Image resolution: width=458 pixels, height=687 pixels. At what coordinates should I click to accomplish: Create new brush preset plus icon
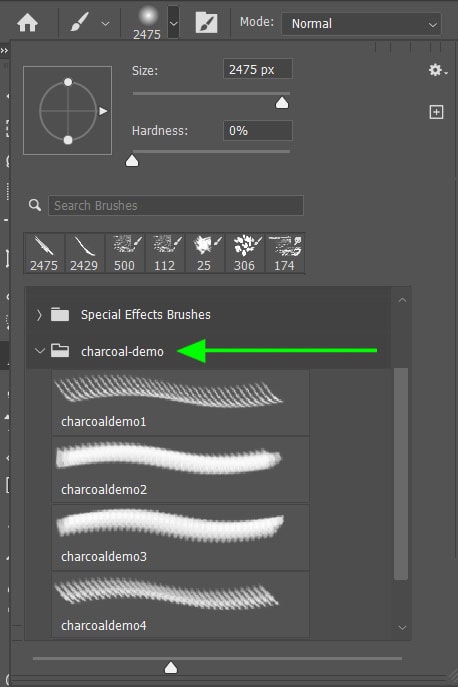tap(436, 112)
